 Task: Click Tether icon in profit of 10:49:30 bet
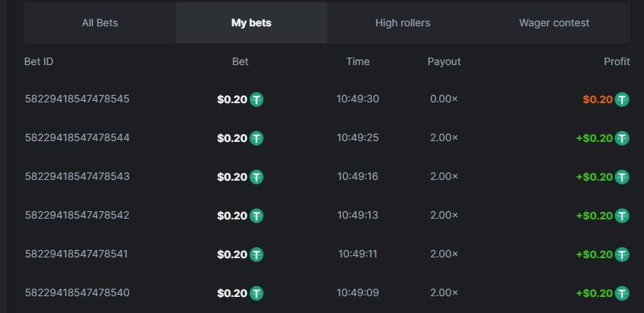pyautogui.click(x=622, y=99)
